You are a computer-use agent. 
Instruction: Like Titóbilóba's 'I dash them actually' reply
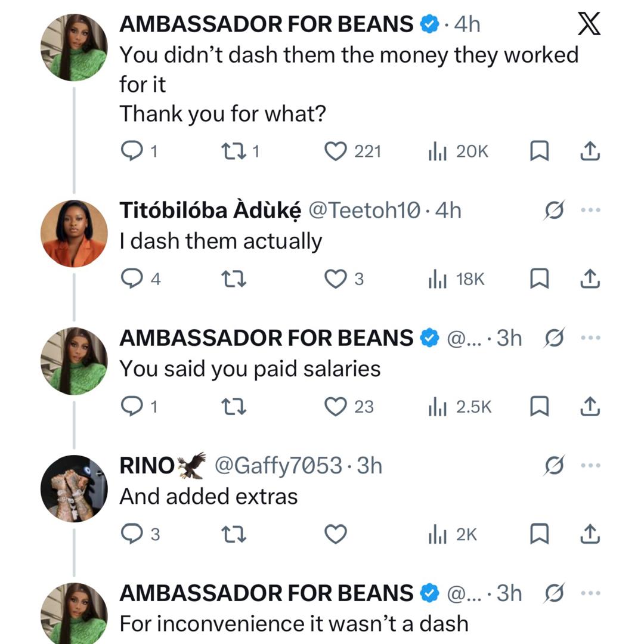pos(337,278)
